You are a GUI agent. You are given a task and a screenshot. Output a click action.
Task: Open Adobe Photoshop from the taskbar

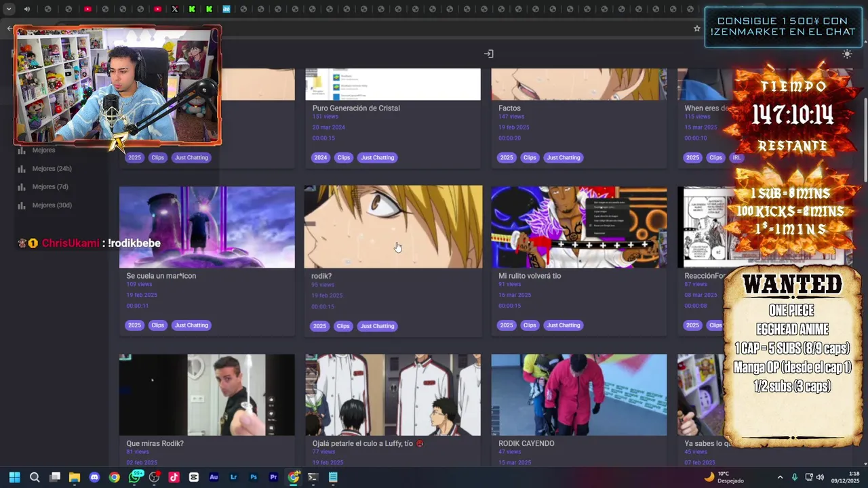tap(254, 477)
